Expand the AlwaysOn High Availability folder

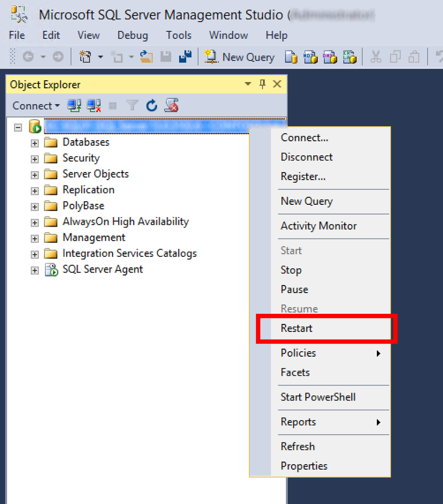coord(35,223)
